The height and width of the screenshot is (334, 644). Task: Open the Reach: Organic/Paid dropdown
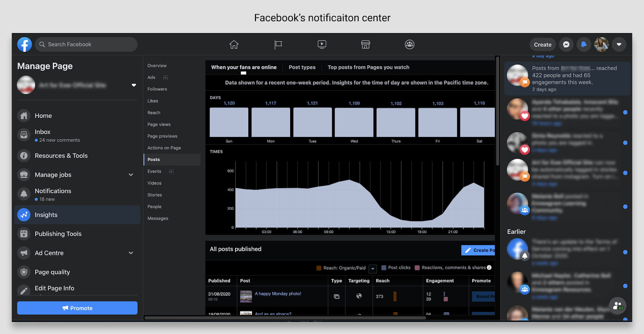[x=373, y=268]
